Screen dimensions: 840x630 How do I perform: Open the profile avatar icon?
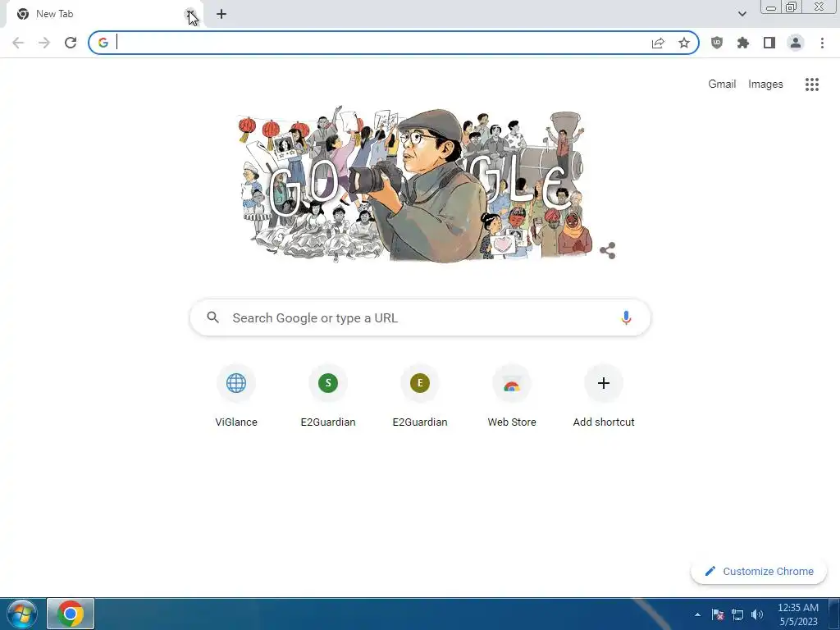[796, 43]
